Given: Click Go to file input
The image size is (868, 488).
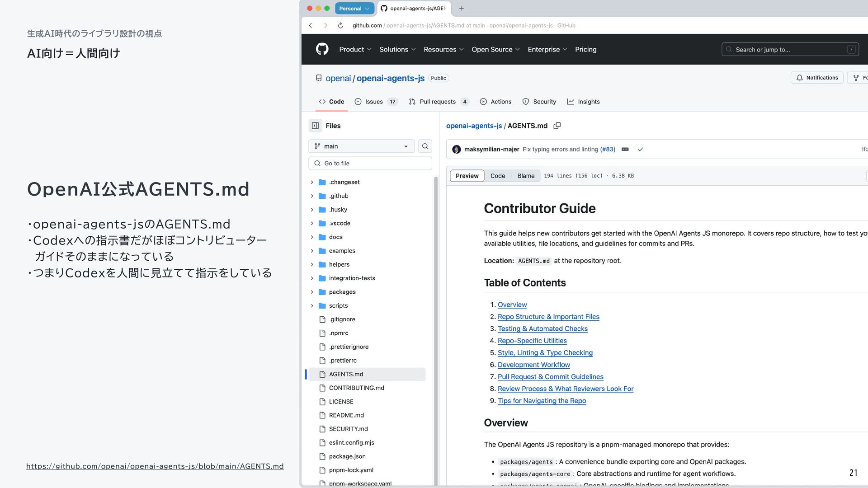Looking at the screenshot, I should pos(370,163).
